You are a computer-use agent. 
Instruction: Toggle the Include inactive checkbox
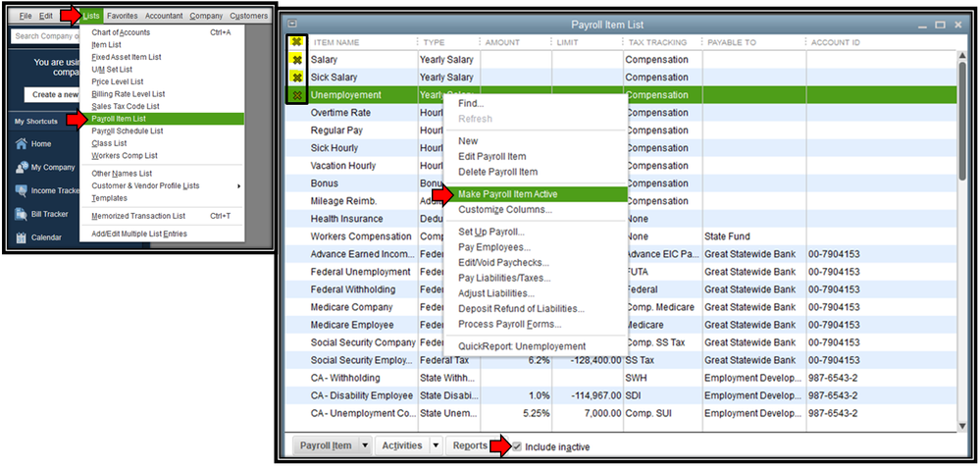[516, 446]
